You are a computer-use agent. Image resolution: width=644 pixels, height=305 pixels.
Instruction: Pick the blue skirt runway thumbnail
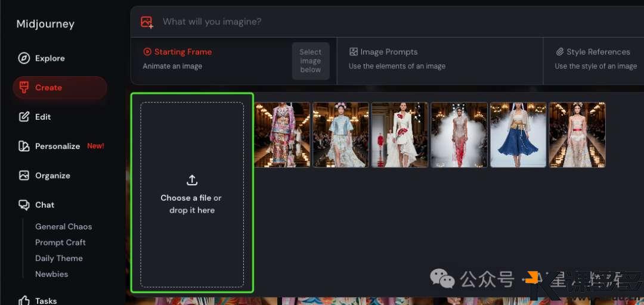coord(518,135)
